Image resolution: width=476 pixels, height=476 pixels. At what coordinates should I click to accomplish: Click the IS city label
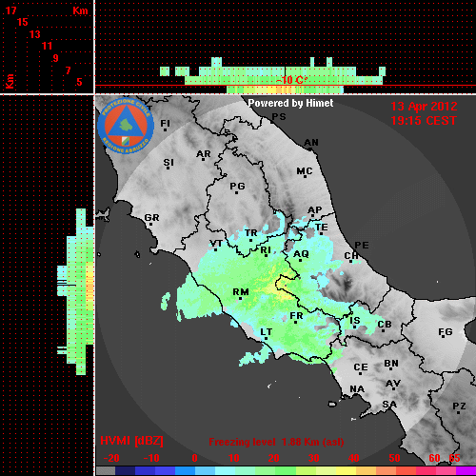355,321
